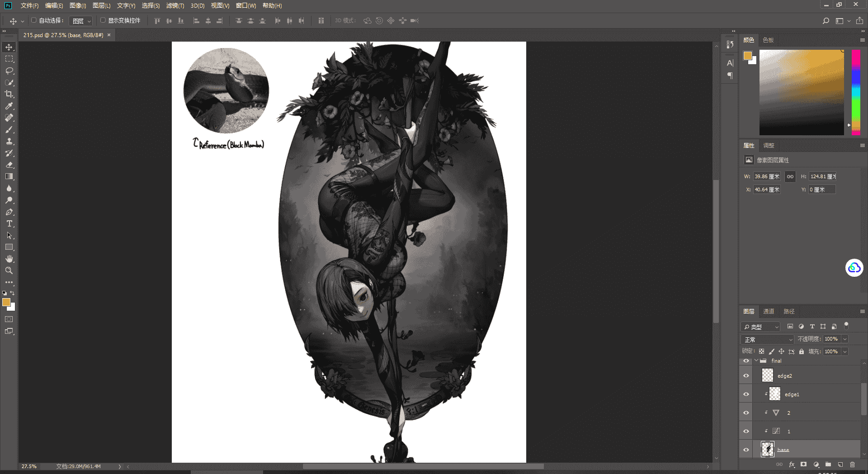Select the Lasso tool

click(9, 71)
